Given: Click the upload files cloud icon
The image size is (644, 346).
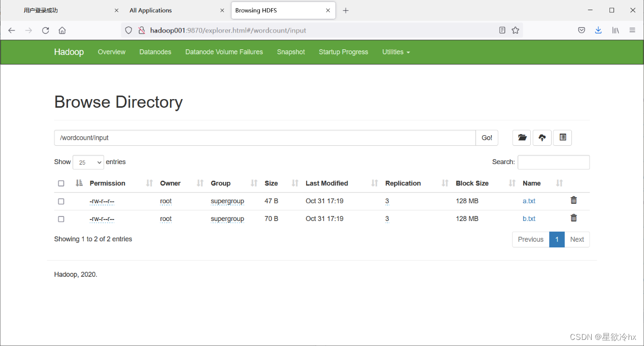Looking at the screenshot, I should pyautogui.click(x=542, y=138).
